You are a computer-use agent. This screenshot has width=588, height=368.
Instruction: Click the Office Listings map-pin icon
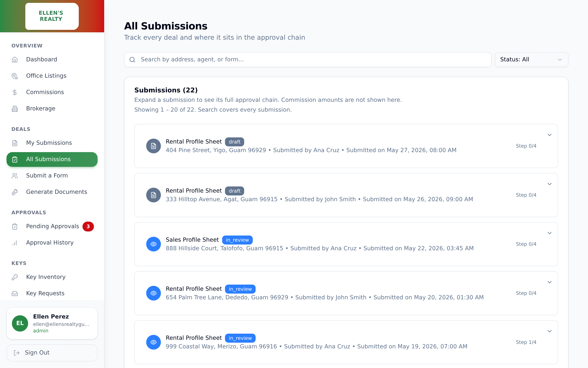point(15,76)
